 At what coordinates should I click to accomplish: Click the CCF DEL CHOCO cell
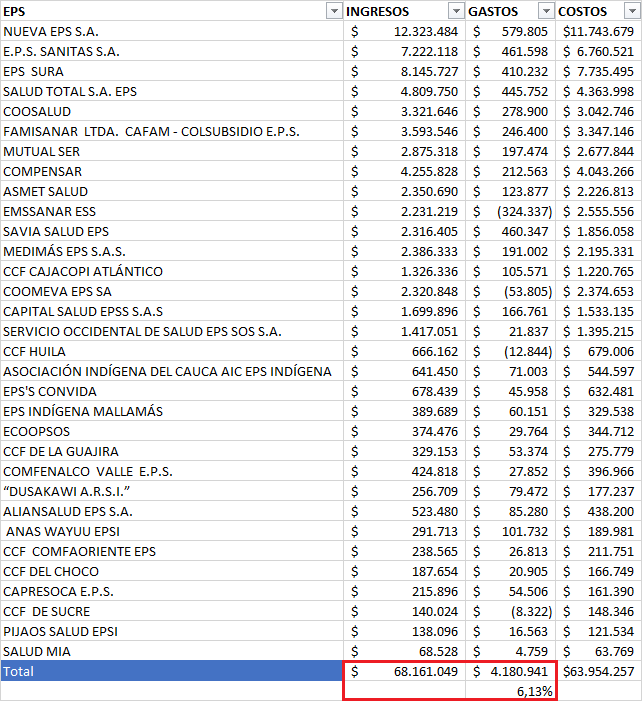[x=172, y=571]
